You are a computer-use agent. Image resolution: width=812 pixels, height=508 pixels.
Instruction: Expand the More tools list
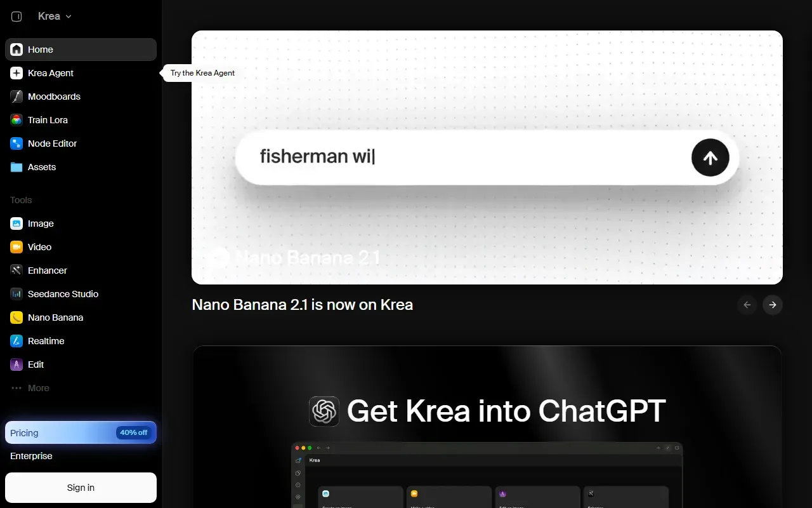[x=81, y=388]
